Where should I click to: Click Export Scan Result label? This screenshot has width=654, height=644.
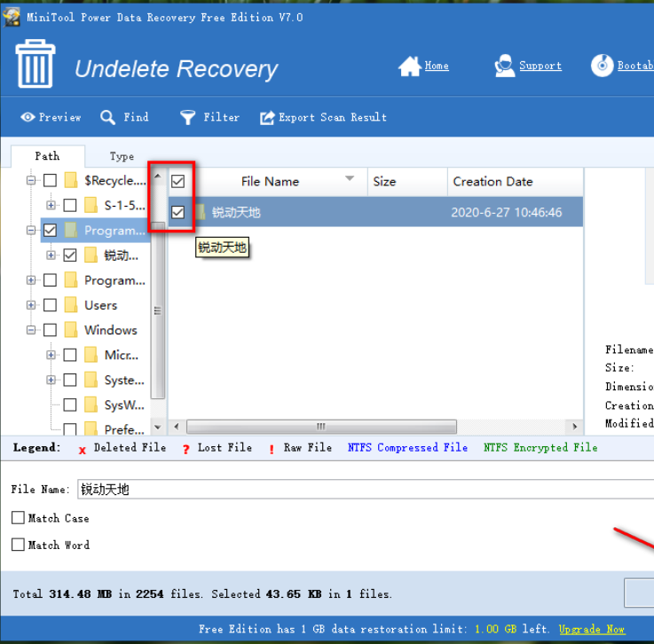tap(333, 118)
